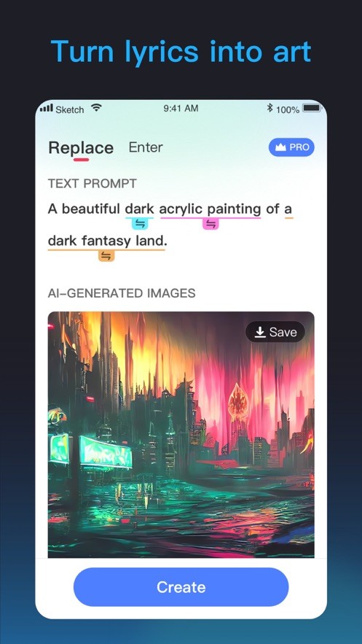Select the phrase 'dark fantasy land.'
Screen dimensions: 362x644
(x=107, y=241)
